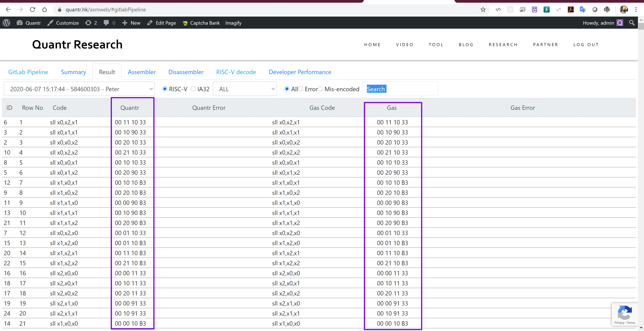
Task: Open the Google Translate extension
Action: pyautogui.click(x=583, y=10)
